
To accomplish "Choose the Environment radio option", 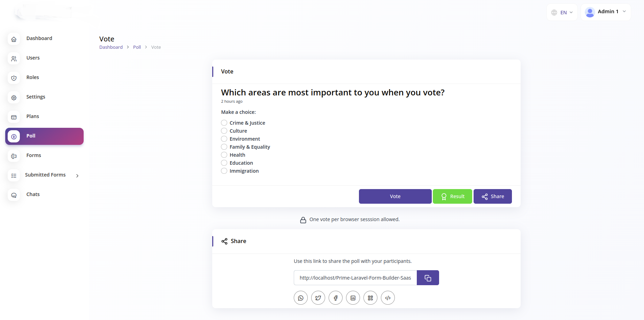I will pos(224,139).
